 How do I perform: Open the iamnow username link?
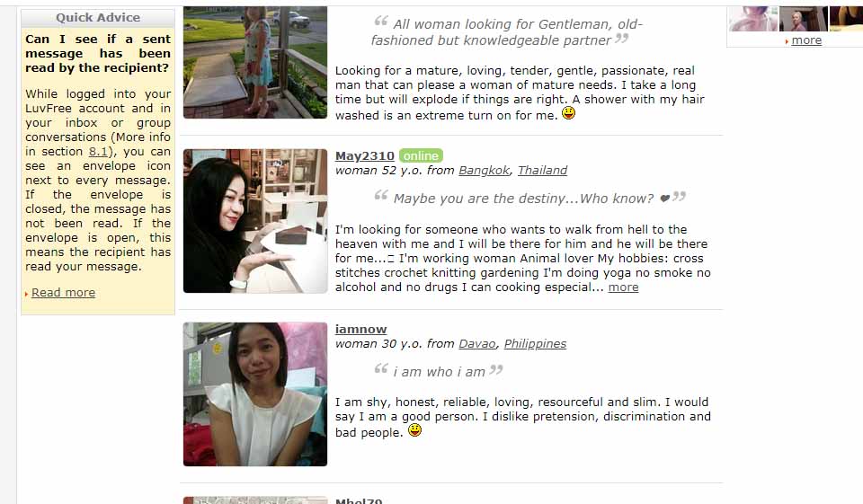click(x=361, y=329)
